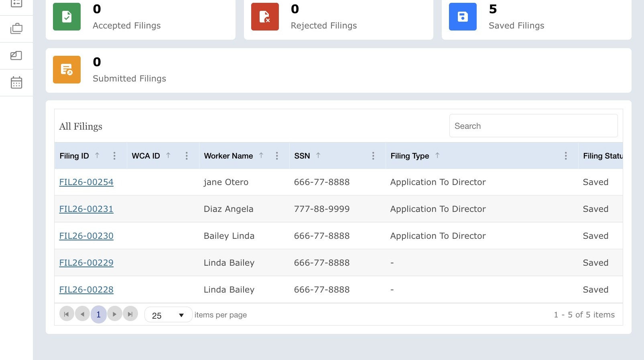The height and width of the screenshot is (360, 644).
Task: Go to the first page
Action: pos(67,314)
